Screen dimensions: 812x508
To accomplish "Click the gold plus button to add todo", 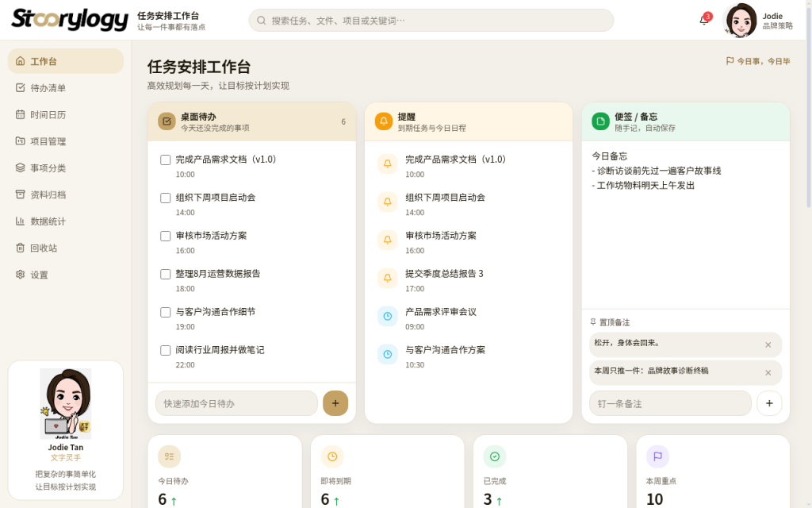I will pyautogui.click(x=335, y=403).
